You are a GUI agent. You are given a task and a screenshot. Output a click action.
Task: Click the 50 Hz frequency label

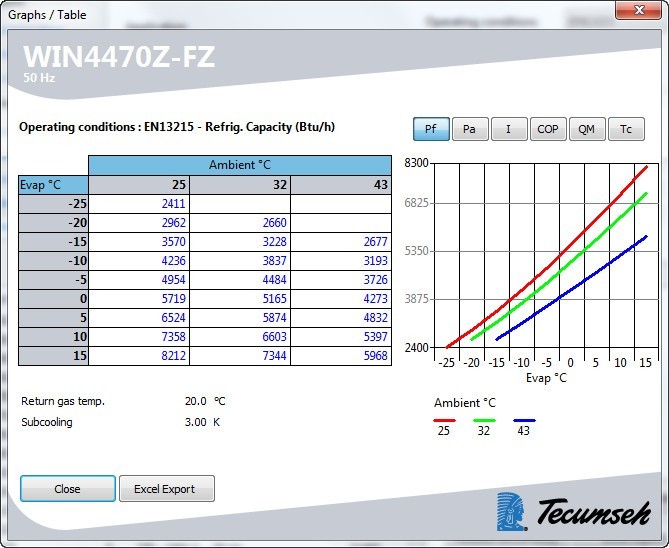pyautogui.click(x=39, y=78)
